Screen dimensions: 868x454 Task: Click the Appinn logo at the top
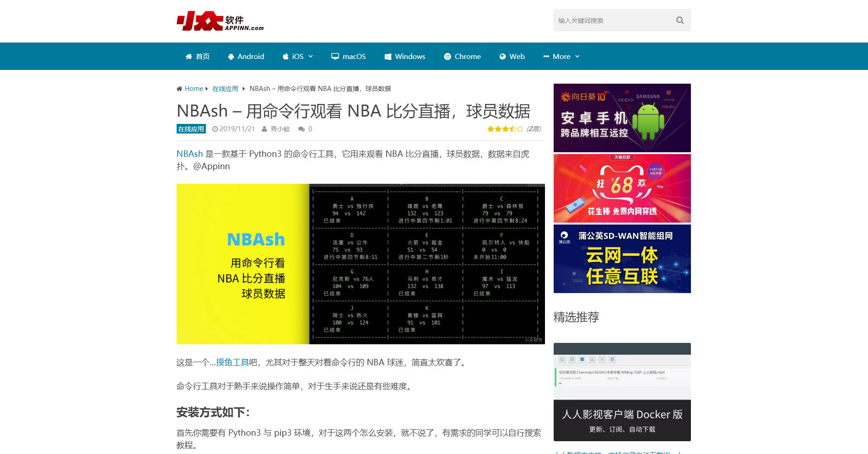coord(220,21)
